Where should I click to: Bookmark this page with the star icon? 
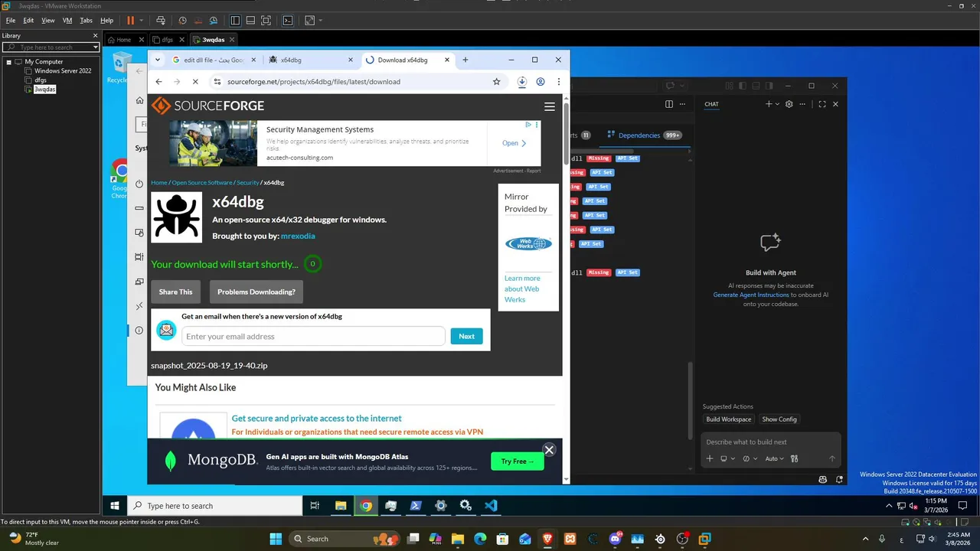496,82
